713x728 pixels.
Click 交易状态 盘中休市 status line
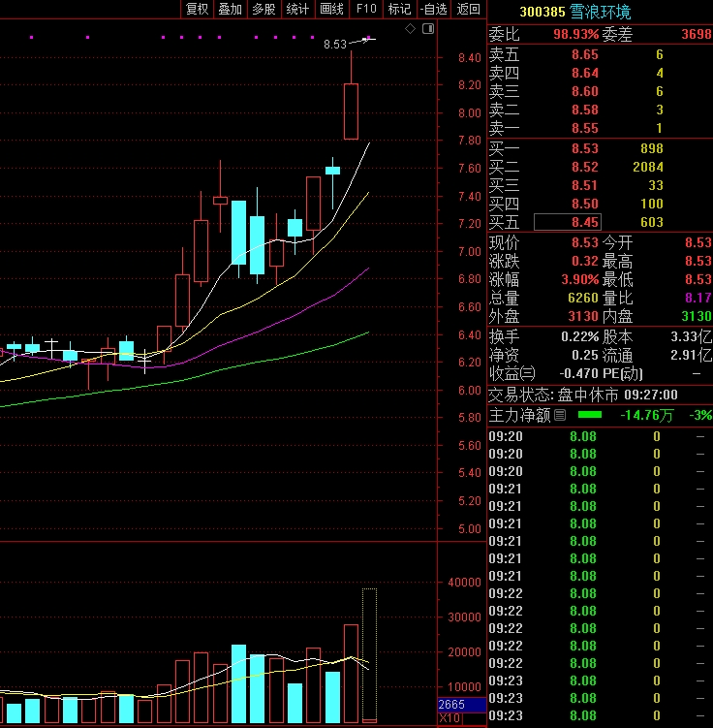(582, 396)
